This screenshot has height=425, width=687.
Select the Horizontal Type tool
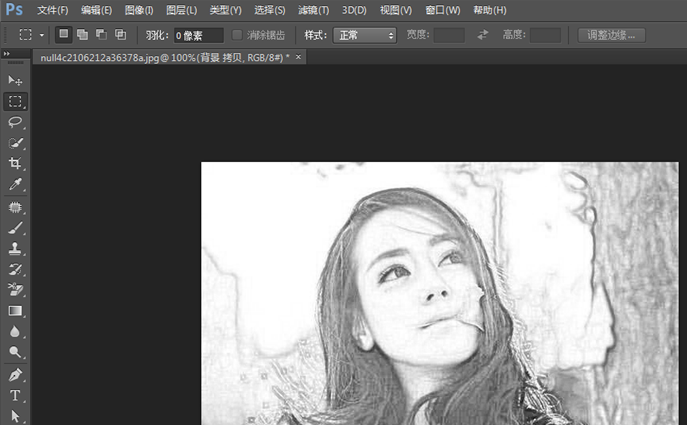(x=15, y=396)
